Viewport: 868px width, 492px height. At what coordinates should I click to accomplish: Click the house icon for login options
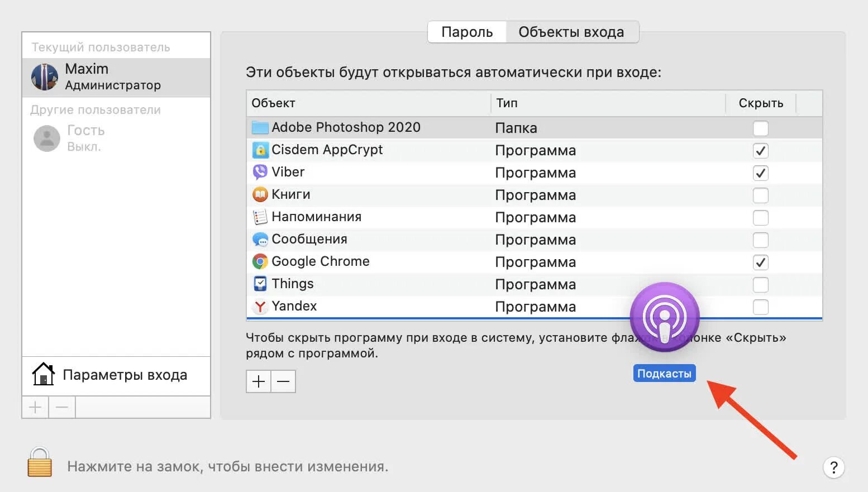tap(43, 374)
